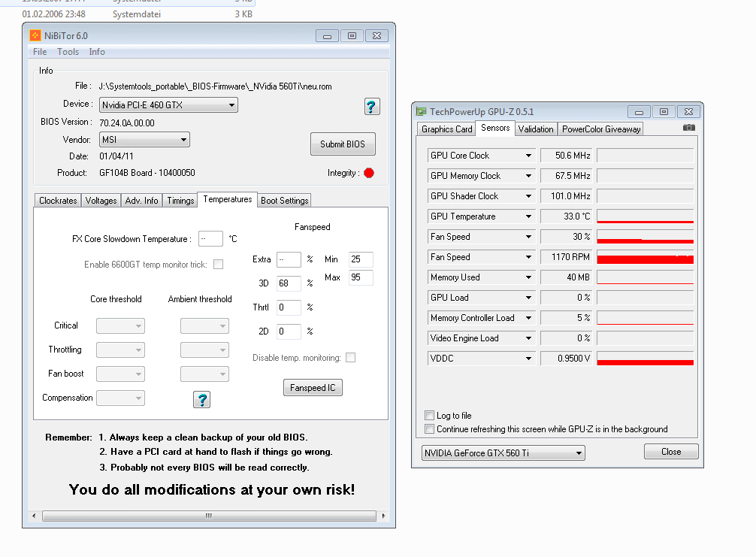This screenshot has width=756, height=557.
Task: Click the scrollbar right arrow in NiBiTor
Action: click(x=383, y=516)
